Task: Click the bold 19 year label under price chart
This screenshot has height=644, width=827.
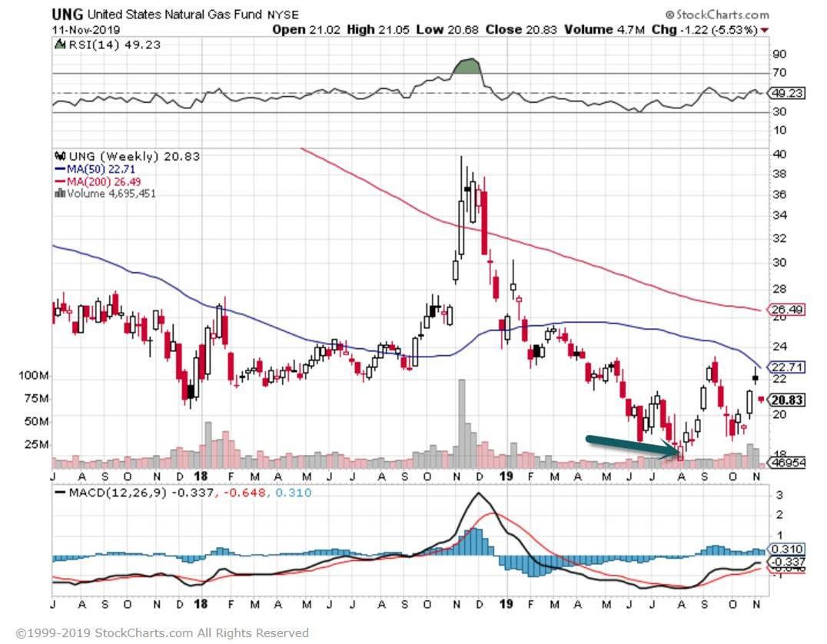Action: [506, 476]
